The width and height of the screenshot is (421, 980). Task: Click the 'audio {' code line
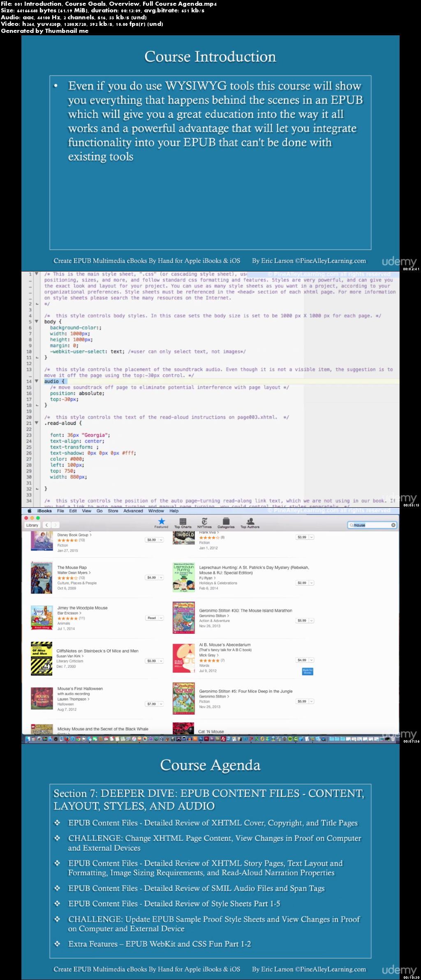[54, 381]
